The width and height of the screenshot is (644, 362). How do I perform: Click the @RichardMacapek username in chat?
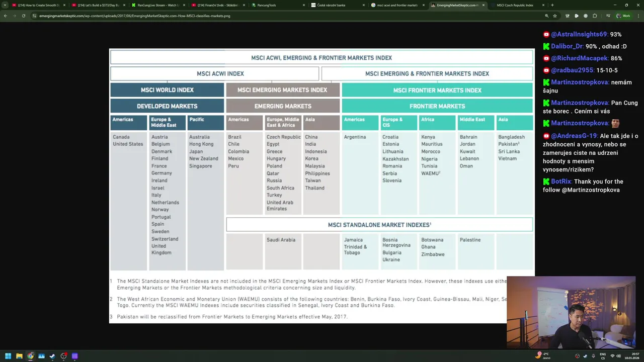(x=580, y=58)
